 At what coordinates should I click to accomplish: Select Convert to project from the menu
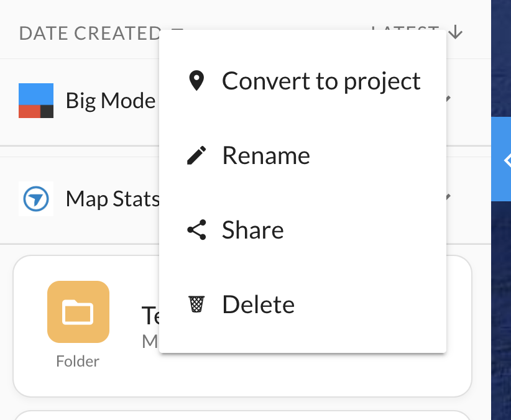[x=302, y=81]
